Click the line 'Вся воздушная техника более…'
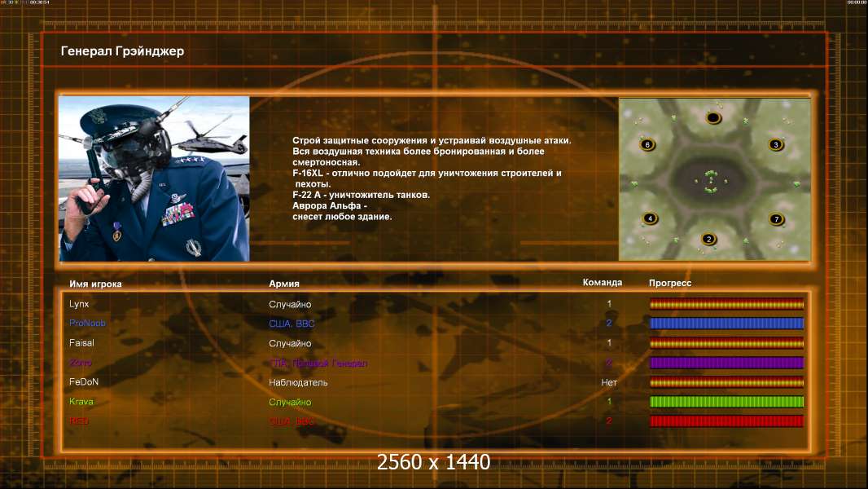This screenshot has height=489, width=868. pos(418,152)
